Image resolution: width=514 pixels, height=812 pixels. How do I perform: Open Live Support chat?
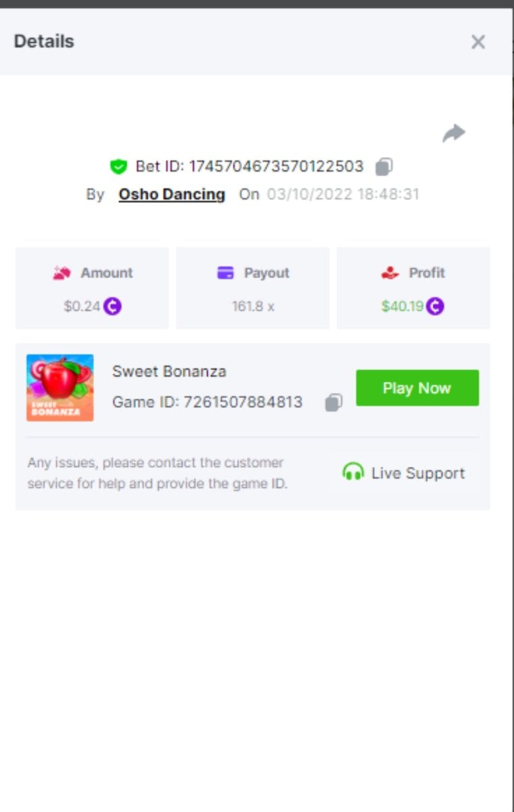click(x=404, y=472)
